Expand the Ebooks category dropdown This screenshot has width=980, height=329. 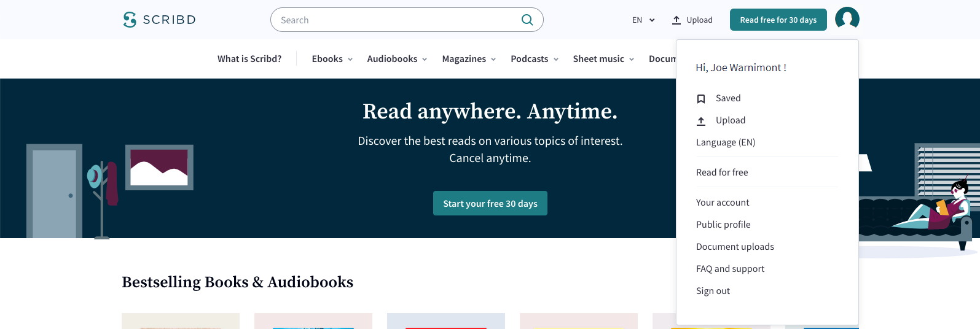pos(332,59)
